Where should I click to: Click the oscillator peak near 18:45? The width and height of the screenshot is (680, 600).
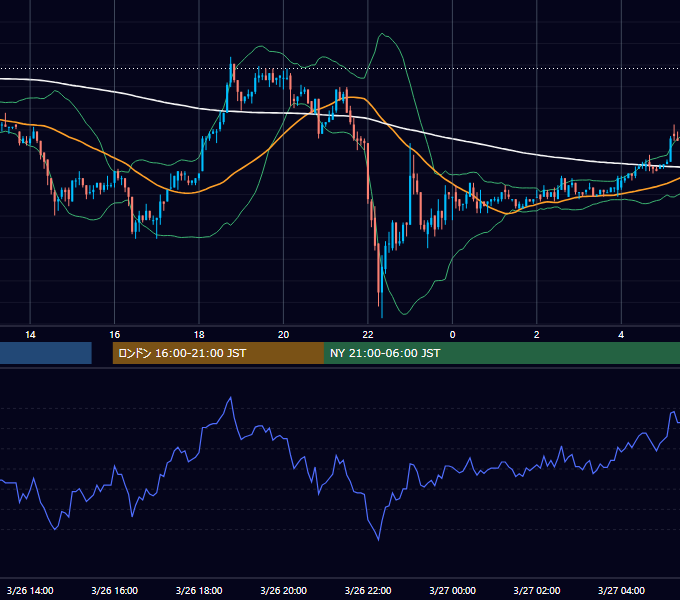pyautogui.click(x=230, y=397)
